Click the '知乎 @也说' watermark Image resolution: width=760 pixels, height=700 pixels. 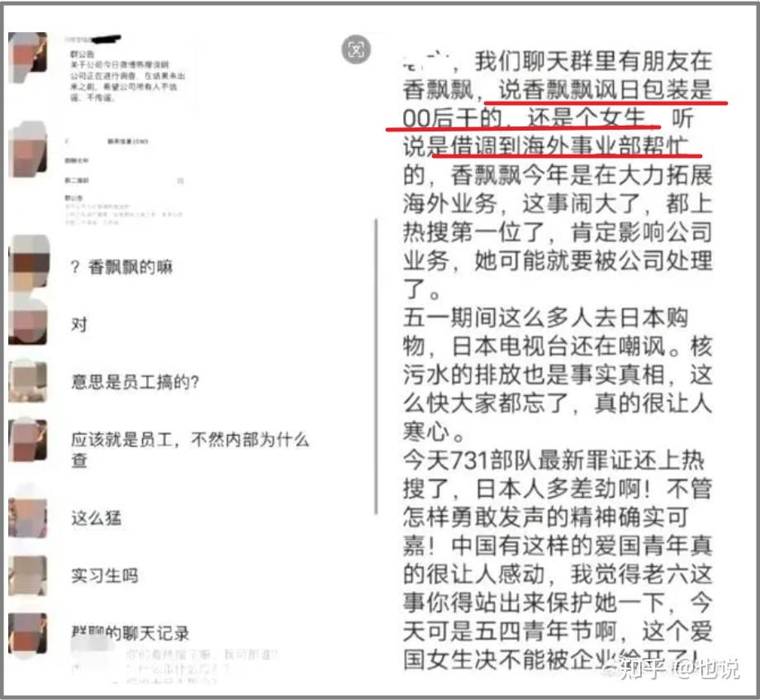pos(678,669)
